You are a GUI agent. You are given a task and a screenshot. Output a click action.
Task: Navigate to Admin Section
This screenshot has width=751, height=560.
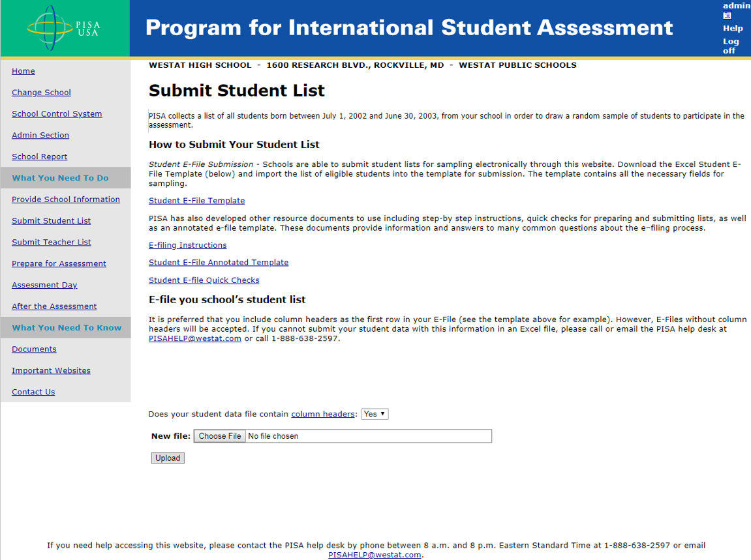point(40,135)
